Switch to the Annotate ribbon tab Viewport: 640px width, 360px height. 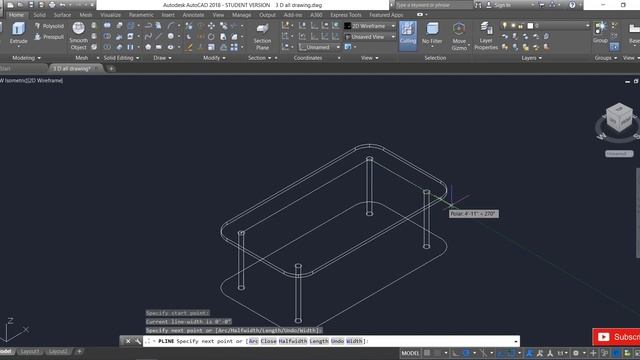click(193, 15)
